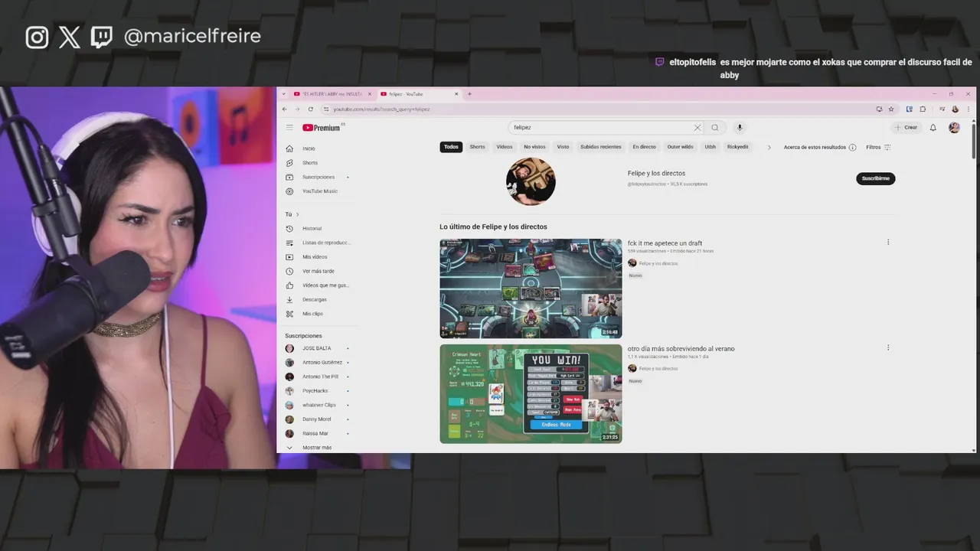The height and width of the screenshot is (551, 980).
Task: Start voice search with microphone icon
Action: [740, 128]
